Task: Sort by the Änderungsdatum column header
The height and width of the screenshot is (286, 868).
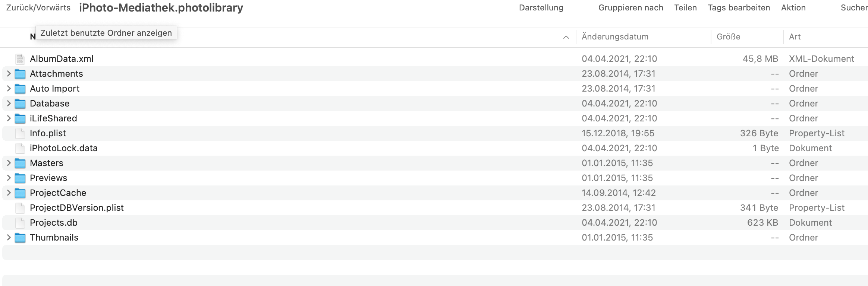Action: coord(615,37)
